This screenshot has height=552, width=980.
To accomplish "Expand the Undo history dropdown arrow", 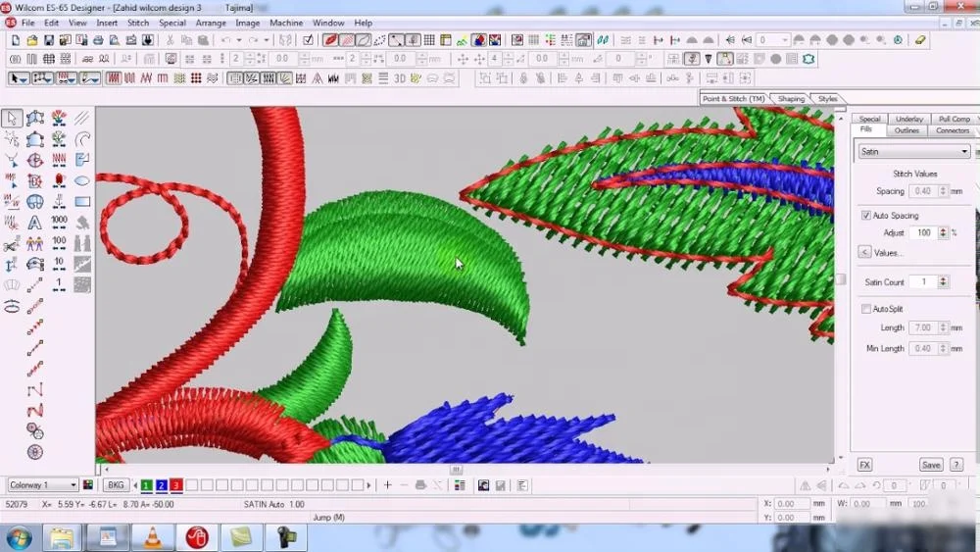I will 239,40.
